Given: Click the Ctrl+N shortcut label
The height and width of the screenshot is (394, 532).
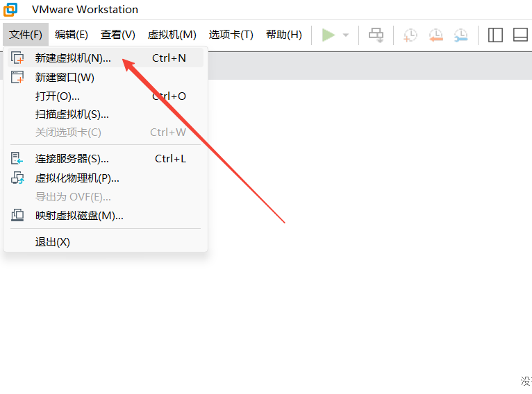Looking at the screenshot, I should pyautogui.click(x=169, y=58).
